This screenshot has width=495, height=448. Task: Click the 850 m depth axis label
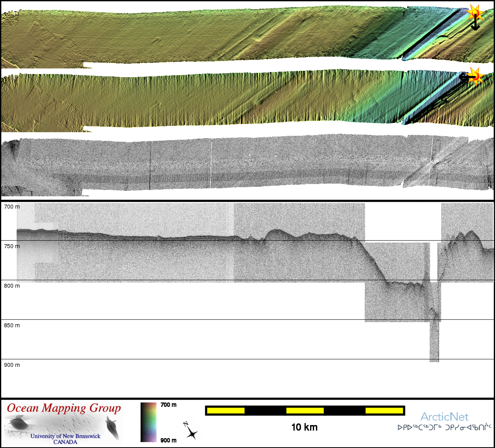coord(12,325)
